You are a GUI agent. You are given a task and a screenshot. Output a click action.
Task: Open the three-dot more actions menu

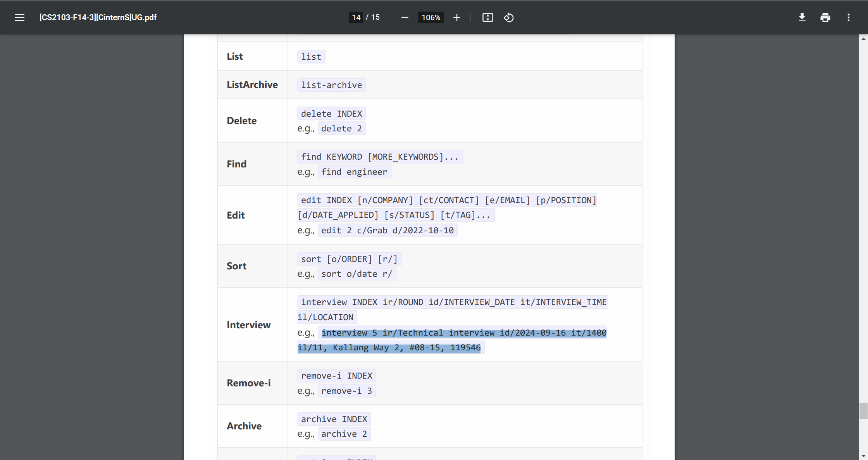[x=848, y=17]
